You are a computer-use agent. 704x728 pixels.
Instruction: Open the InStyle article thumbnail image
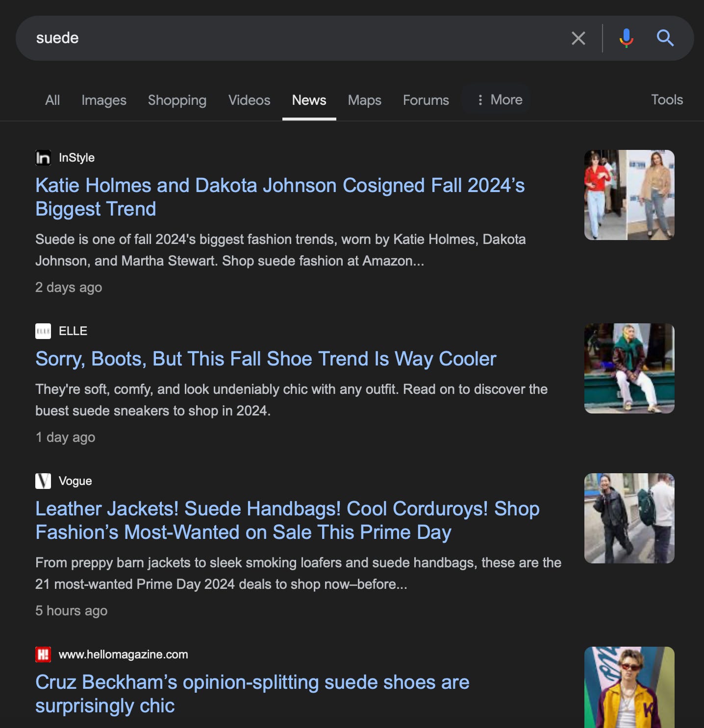pos(629,195)
